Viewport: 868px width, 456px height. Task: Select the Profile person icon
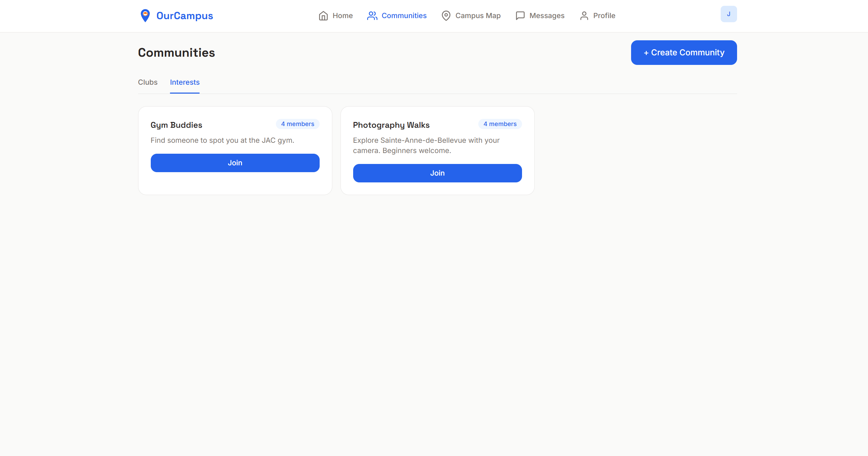point(584,16)
